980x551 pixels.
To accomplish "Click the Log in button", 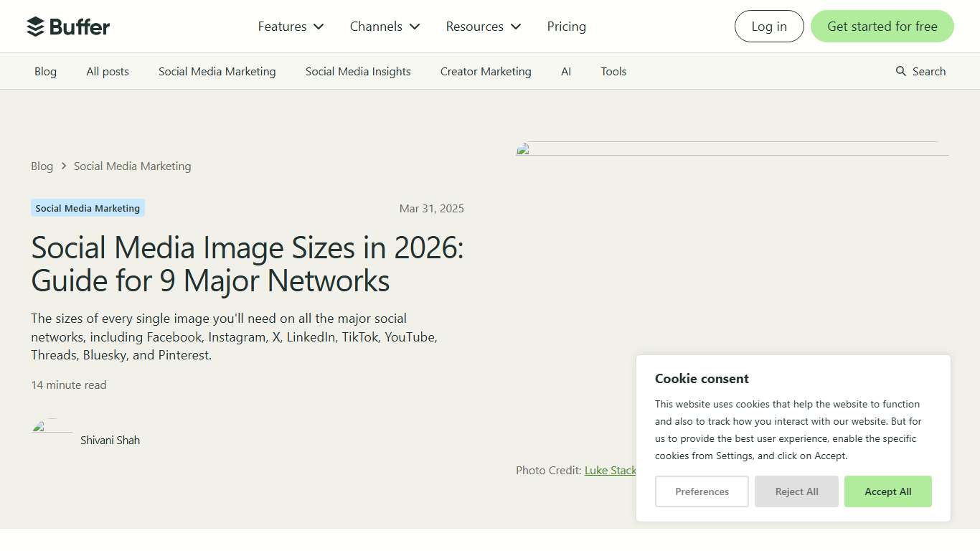I will [x=768, y=26].
